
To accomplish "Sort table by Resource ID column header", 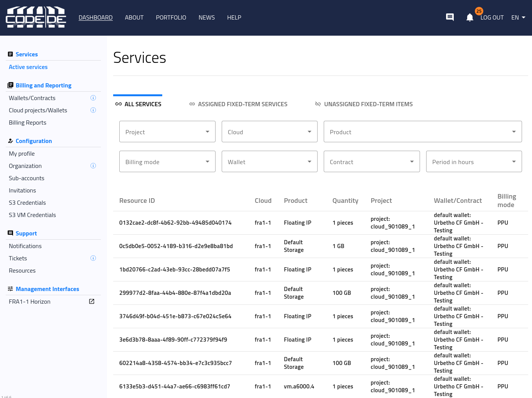I will coord(137,201).
